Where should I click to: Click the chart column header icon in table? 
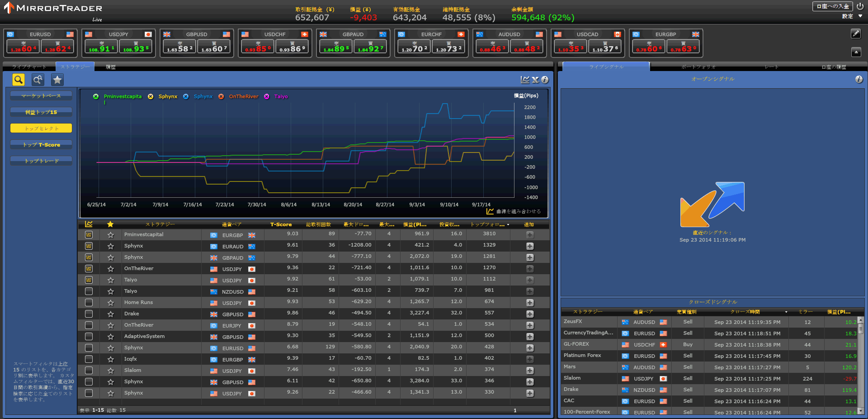click(x=89, y=224)
